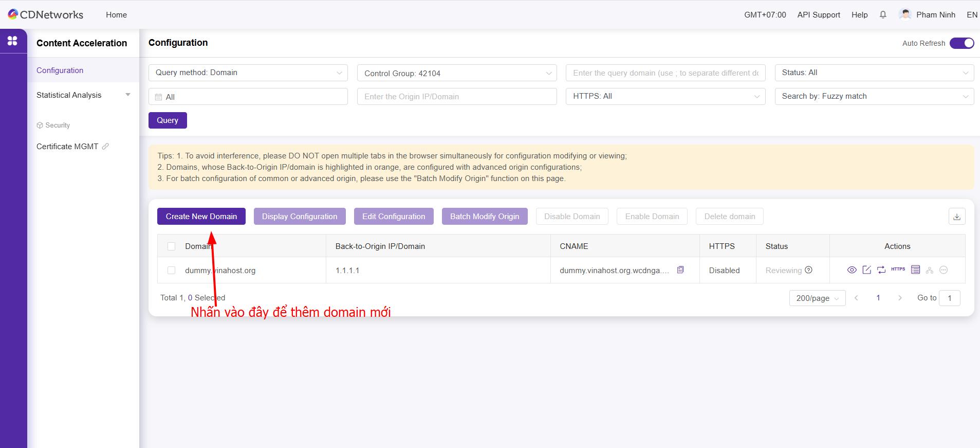Click the Create New Domain button

[x=201, y=217]
